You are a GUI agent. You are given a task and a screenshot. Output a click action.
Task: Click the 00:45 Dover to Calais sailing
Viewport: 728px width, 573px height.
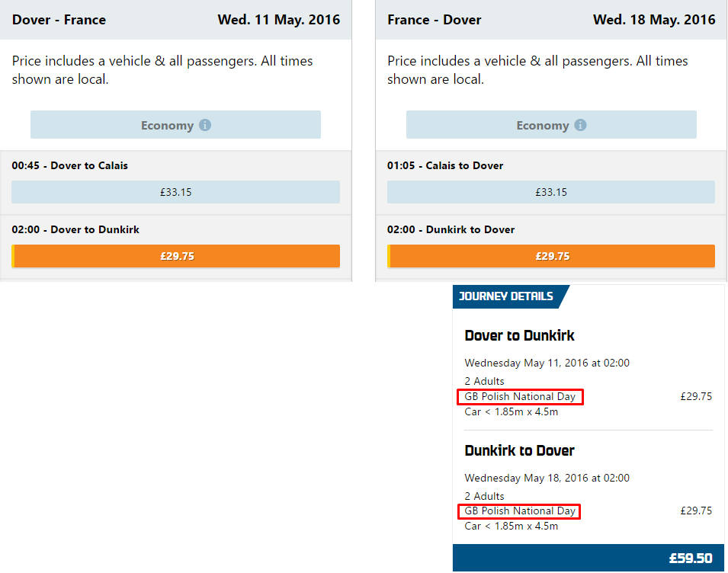(69, 165)
